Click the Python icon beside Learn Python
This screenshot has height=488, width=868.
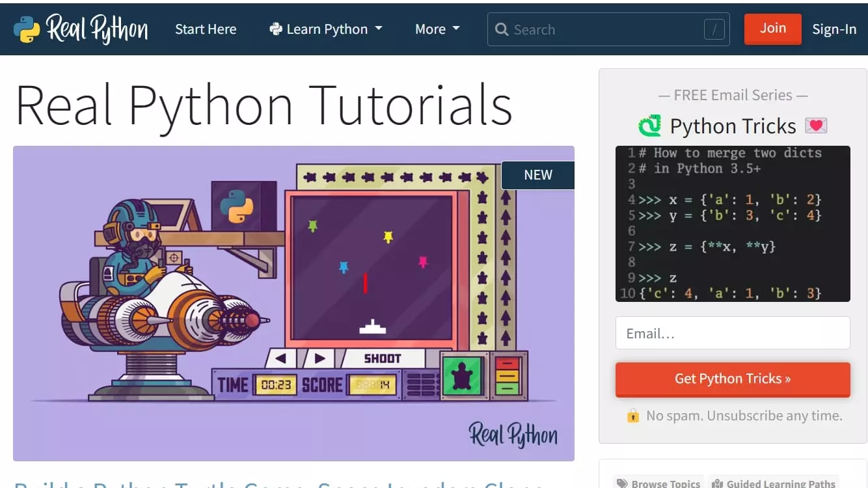[276, 29]
